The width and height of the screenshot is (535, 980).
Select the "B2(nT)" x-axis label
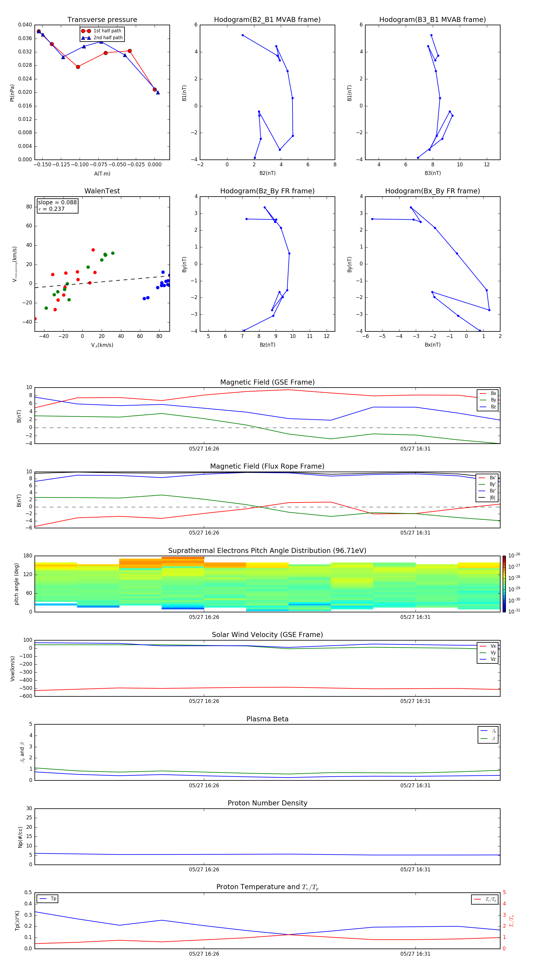coord(267,173)
